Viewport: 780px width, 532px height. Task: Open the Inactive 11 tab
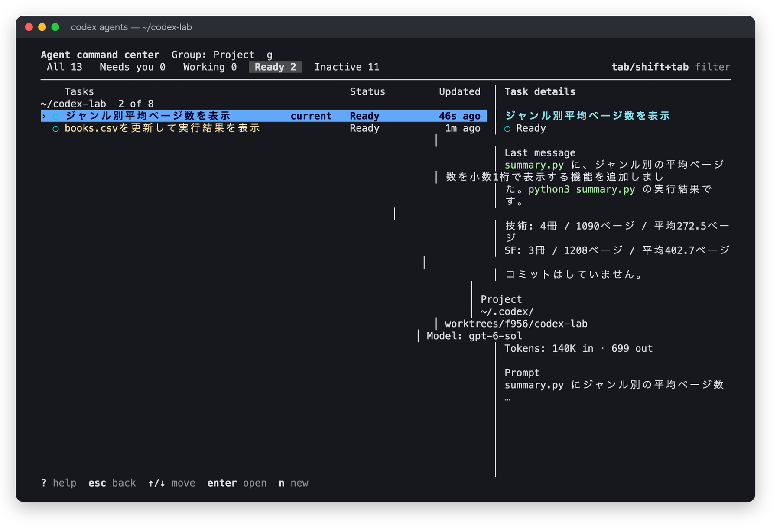click(x=347, y=67)
